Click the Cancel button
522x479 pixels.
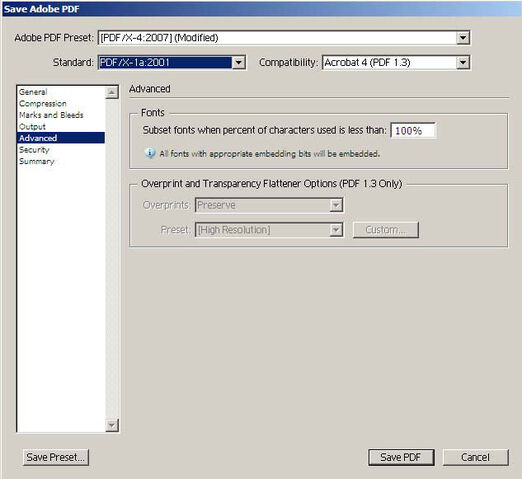click(x=476, y=457)
